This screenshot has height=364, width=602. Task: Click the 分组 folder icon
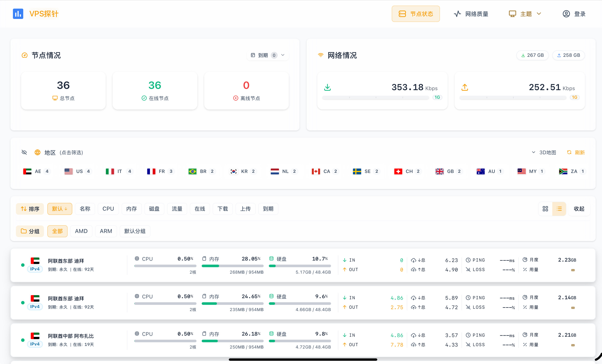[24, 231]
